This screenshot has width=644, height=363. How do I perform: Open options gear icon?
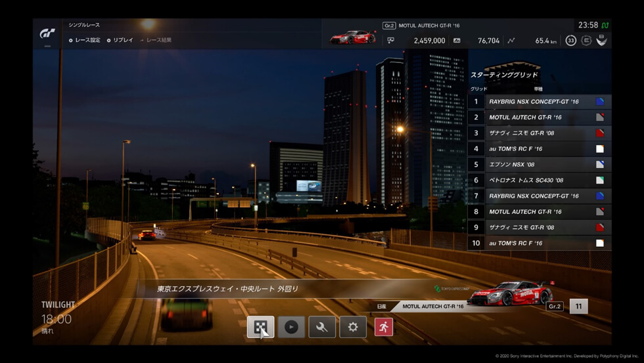(353, 327)
